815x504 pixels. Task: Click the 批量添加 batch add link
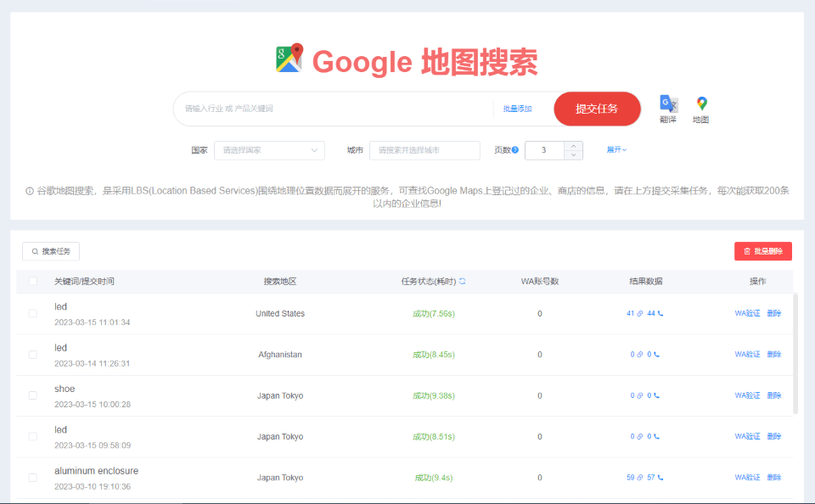(517, 109)
